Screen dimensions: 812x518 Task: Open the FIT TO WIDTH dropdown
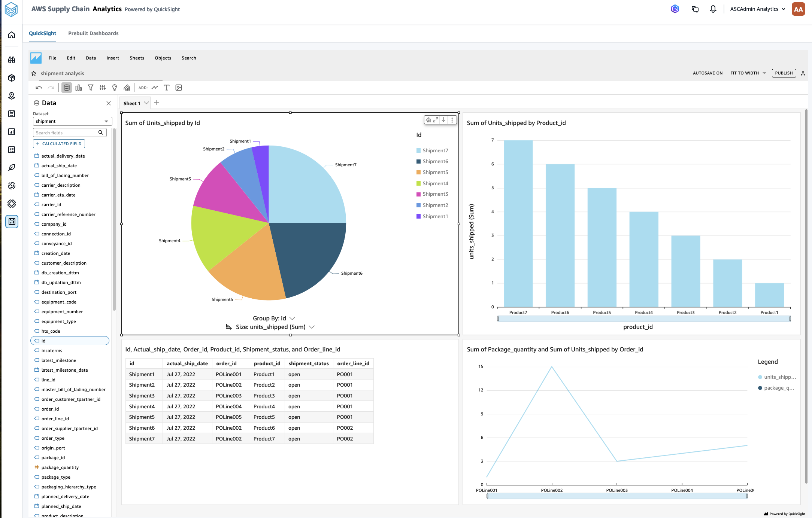(748, 73)
